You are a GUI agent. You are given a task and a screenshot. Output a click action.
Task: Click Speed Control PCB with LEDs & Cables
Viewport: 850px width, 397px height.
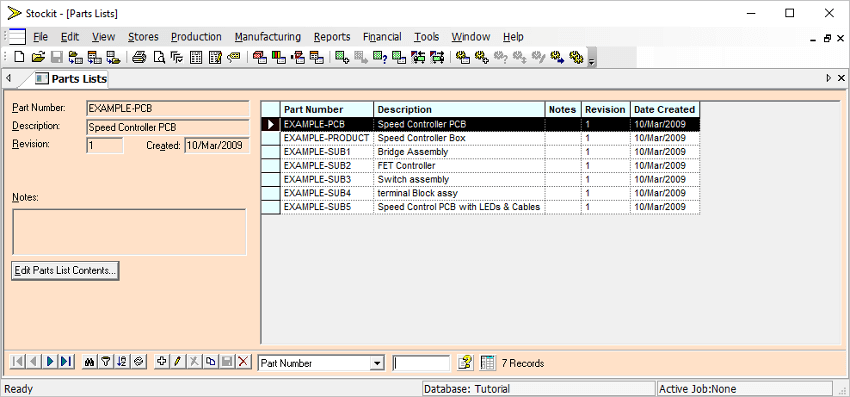click(x=459, y=207)
